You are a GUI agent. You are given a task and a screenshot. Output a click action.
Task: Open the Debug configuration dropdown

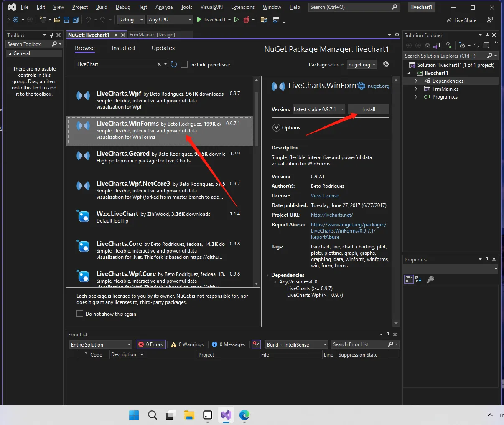[131, 20]
